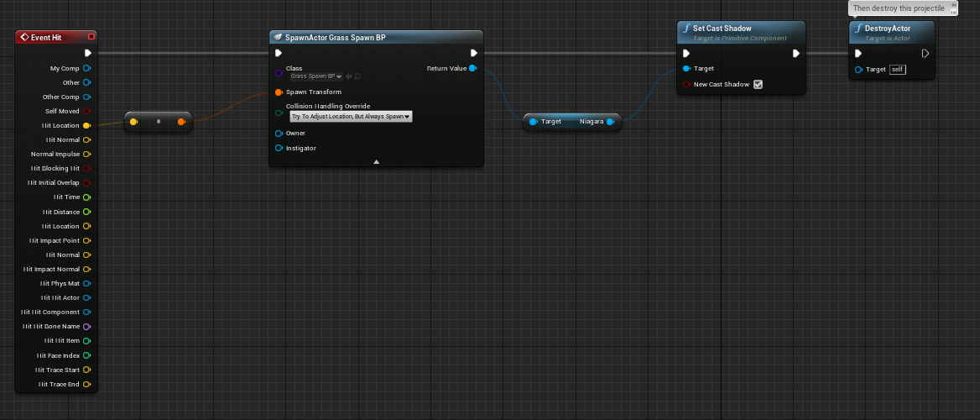This screenshot has width=980, height=420.
Task: Collapse SpawnActor advanced pins arrow
Action: (x=376, y=161)
